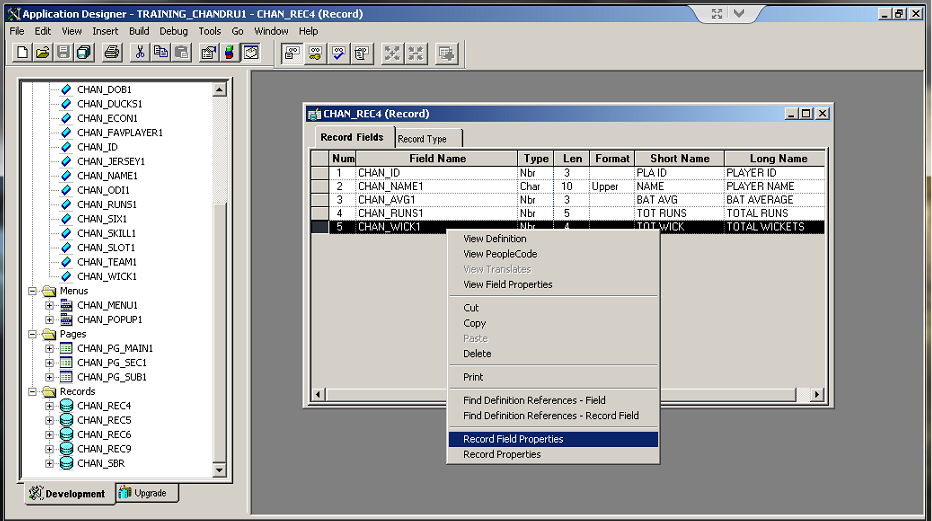Click the insert record toolbar icon
932x521 pixels.
coord(446,53)
